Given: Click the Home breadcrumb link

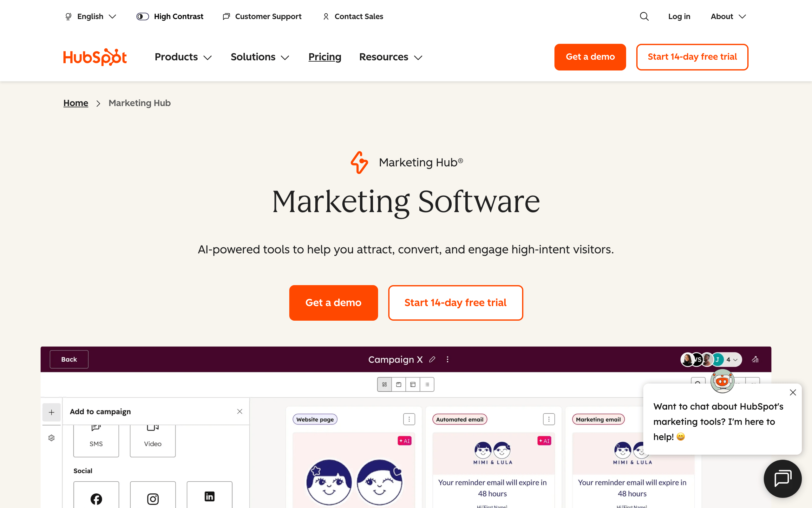Looking at the screenshot, I should 76,103.
